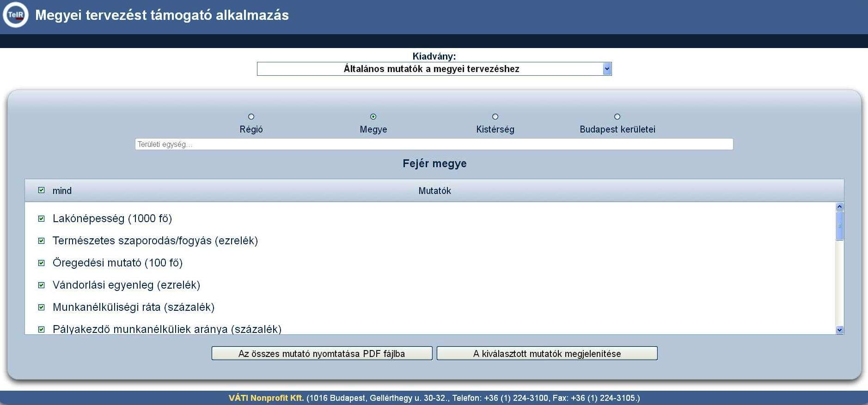868x405 pixels.
Task: Click the indicator list scrollbar thumb
Action: click(839, 226)
